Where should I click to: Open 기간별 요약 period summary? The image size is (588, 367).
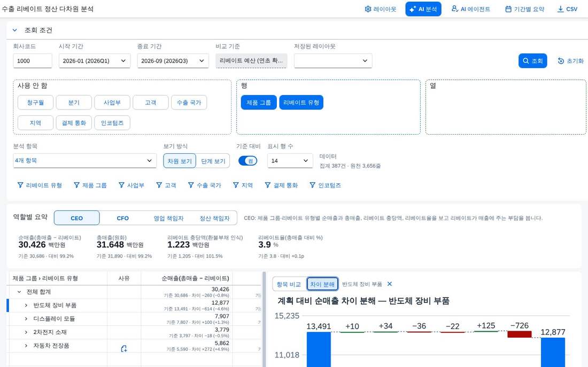(524, 9)
